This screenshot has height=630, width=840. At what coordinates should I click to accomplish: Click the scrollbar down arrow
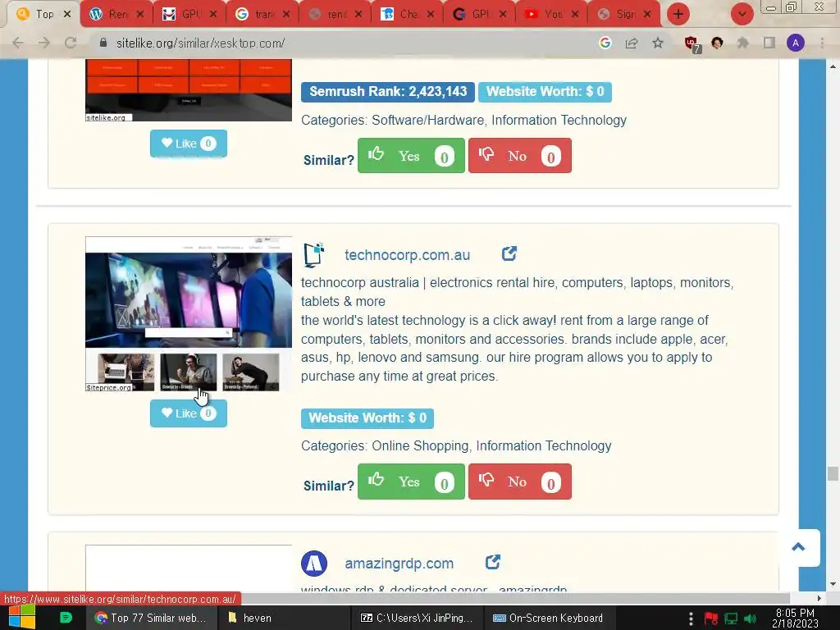click(x=832, y=584)
